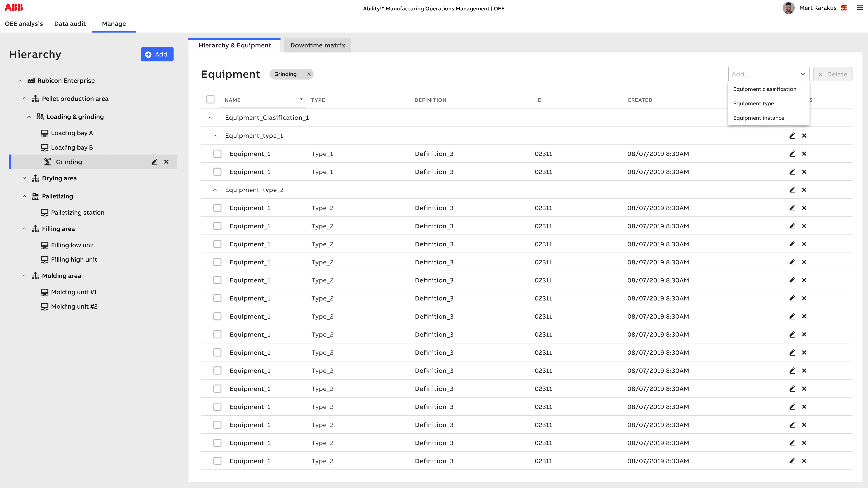Click the edit pencil next to Grinding
The image size is (868, 488).
[x=154, y=162]
